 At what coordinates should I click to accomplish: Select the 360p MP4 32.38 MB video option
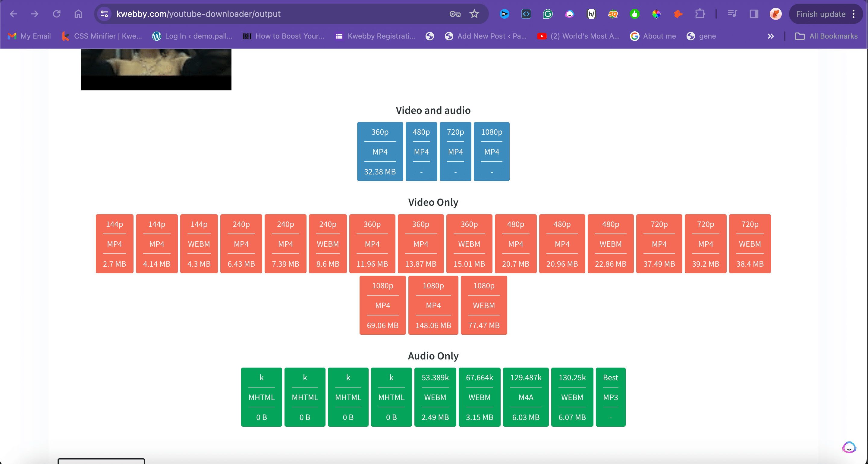(379, 152)
